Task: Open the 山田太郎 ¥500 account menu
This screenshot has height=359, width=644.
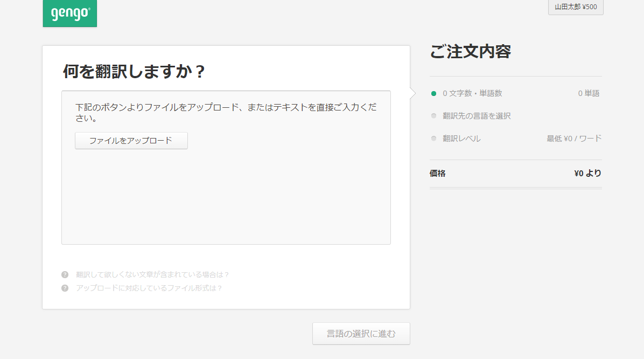Action: 575,7
